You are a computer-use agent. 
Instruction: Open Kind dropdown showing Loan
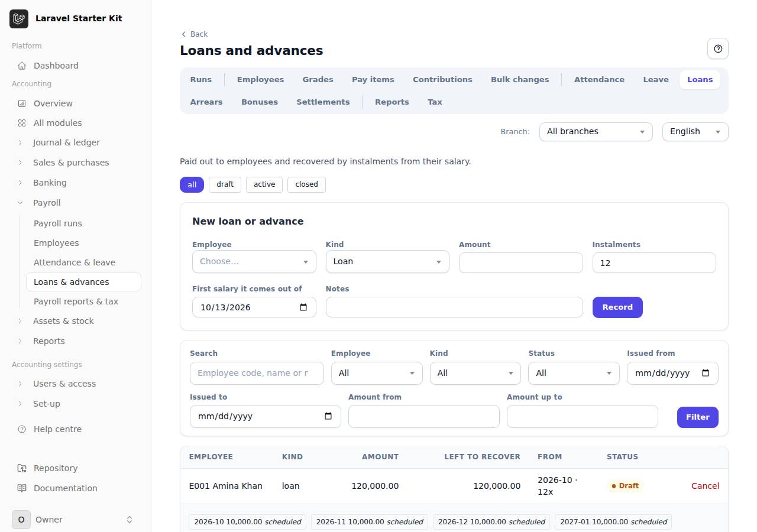tap(387, 261)
